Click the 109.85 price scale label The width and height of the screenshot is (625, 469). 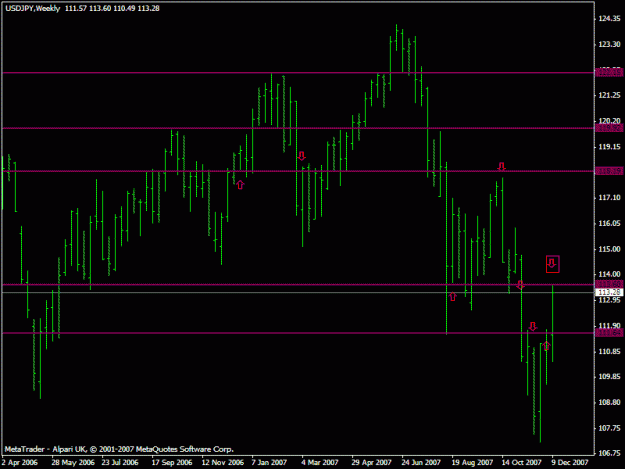pos(609,377)
